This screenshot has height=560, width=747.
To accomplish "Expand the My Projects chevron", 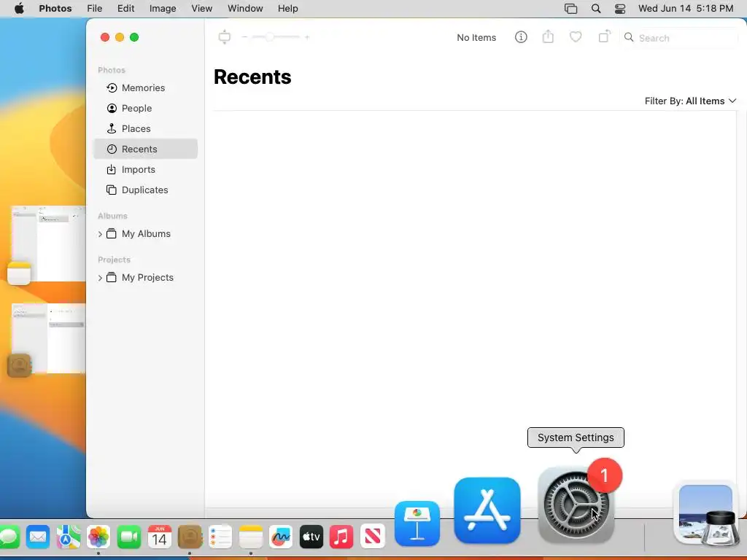I will (100, 278).
